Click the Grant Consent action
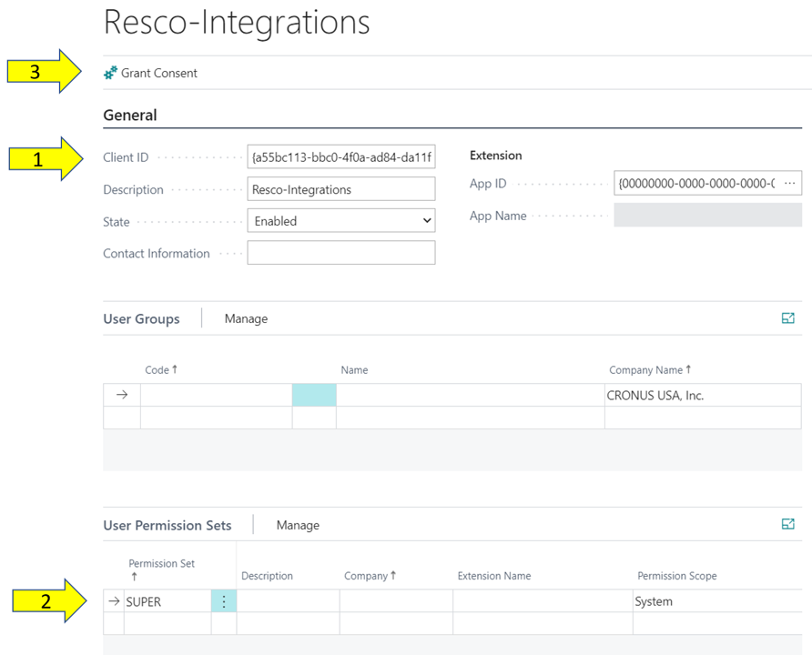The width and height of the screenshot is (812, 655). click(158, 73)
